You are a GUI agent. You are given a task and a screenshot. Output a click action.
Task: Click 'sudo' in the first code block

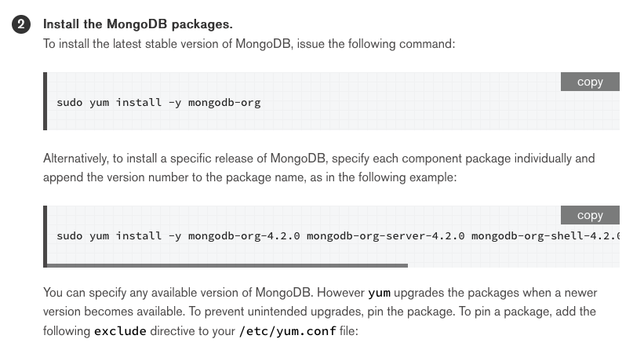point(69,103)
